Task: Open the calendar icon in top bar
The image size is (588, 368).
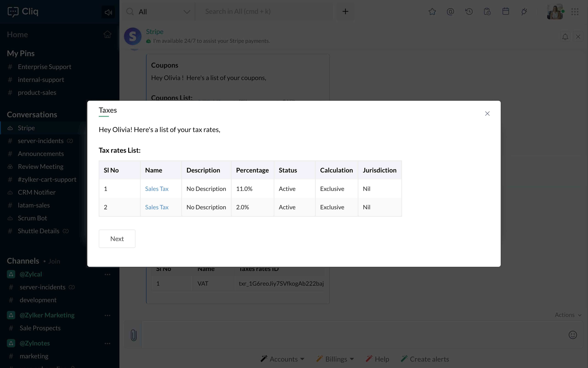Action: coord(506,11)
